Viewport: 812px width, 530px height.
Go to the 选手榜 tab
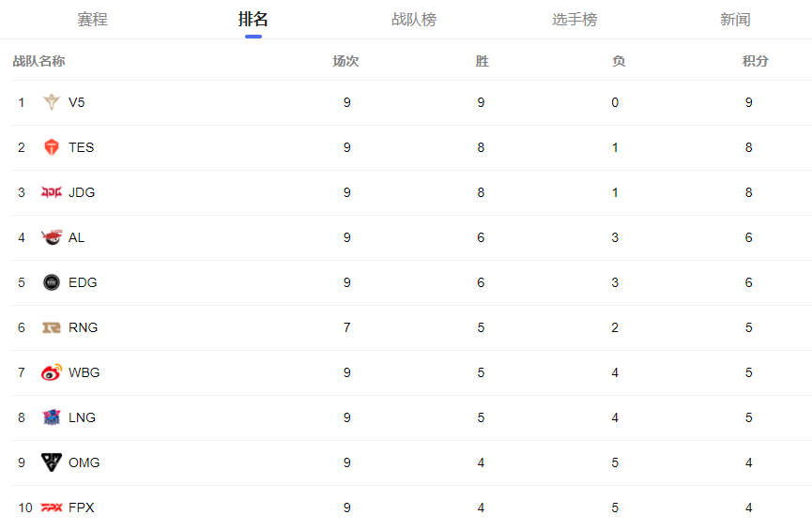[x=575, y=20]
